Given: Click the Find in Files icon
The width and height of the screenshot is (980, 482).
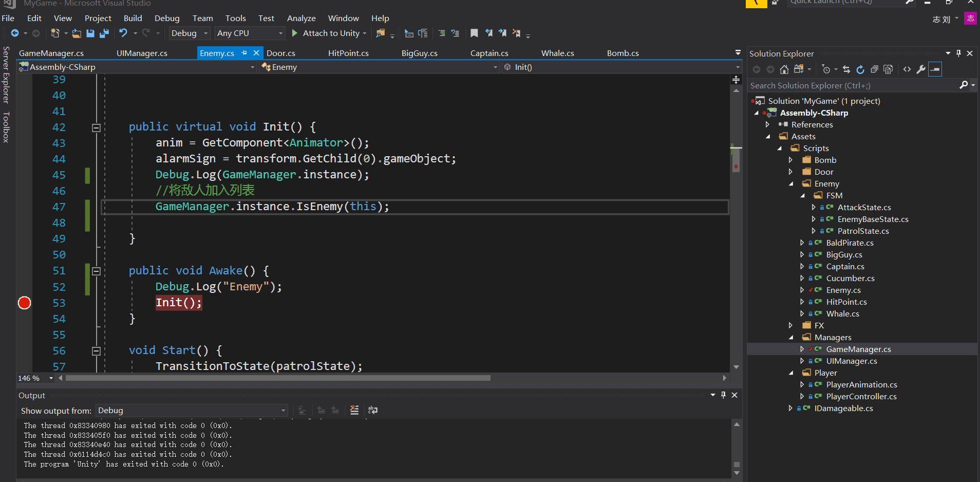Looking at the screenshot, I should (x=380, y=33).
